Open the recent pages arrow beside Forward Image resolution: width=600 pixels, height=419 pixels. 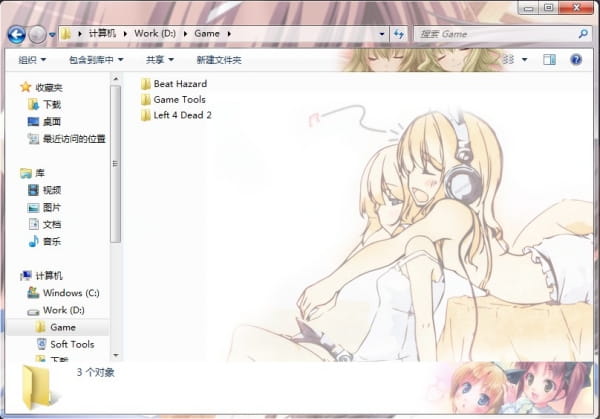[52, 35]
